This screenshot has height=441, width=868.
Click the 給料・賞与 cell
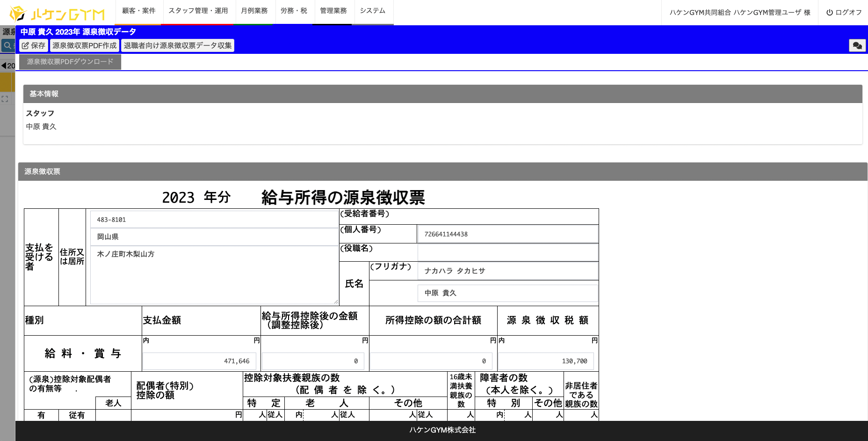pos(83,353)
